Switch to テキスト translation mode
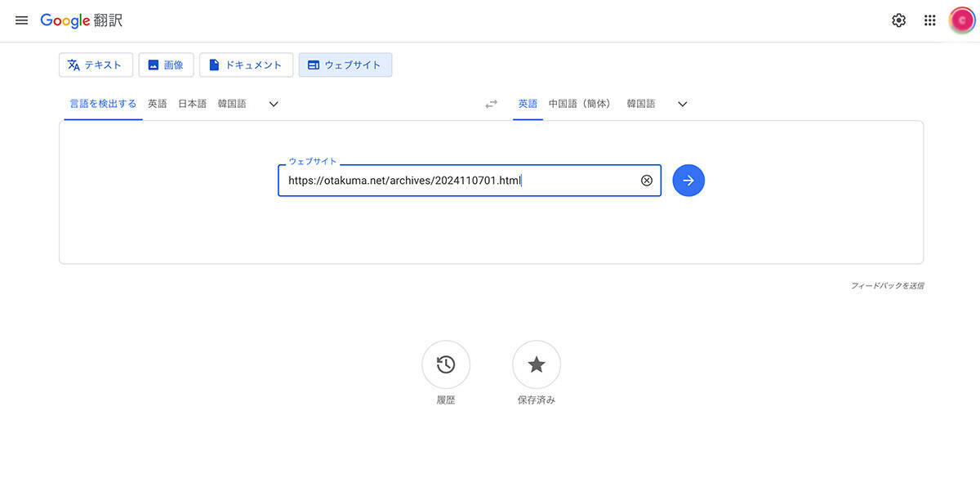Viewport: 980px width, 496px height. point(96,65)
